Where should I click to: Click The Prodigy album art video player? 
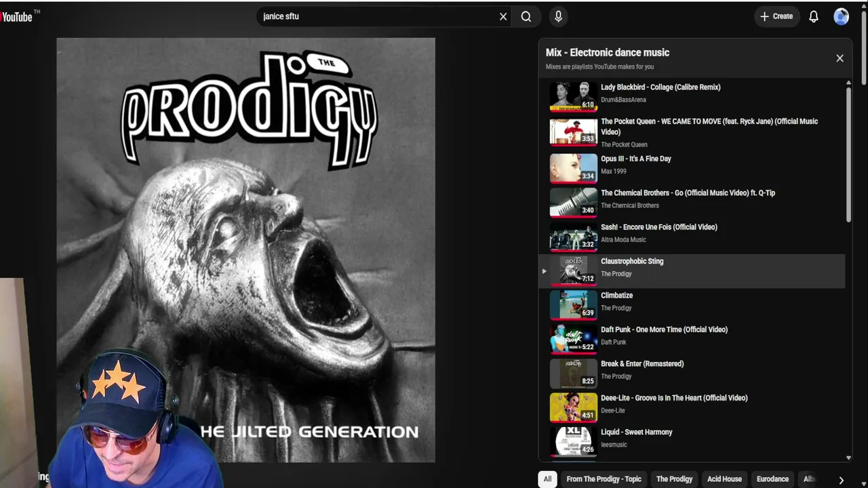[x=245, y=249]
